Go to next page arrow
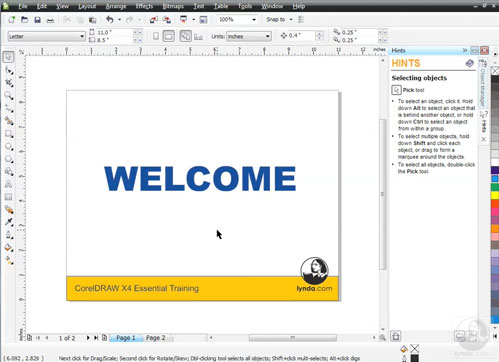Image resolution: width=499 pixels, height=362 pixels. click(x=88, y=338)
